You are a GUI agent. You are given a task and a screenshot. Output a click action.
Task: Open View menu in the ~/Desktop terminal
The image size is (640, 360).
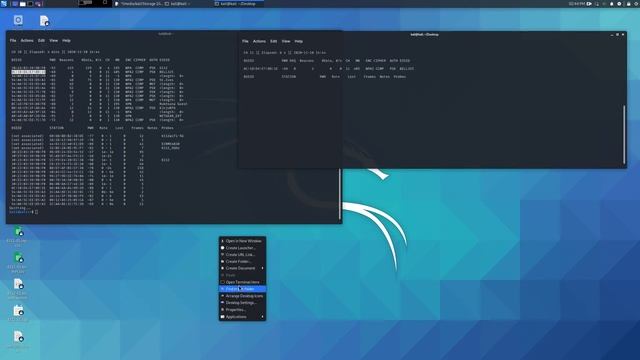(x=286, y=41)
